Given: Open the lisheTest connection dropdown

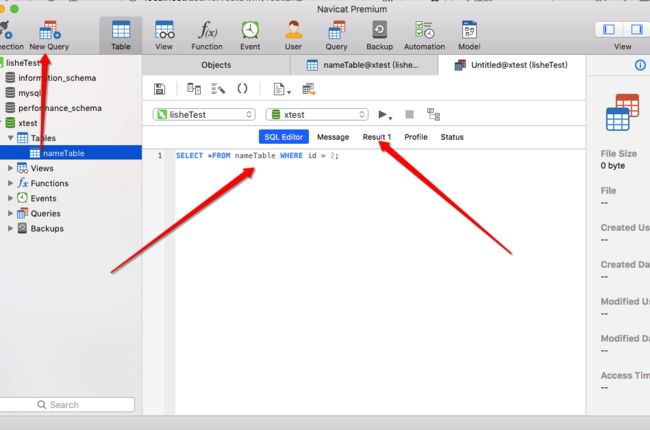Looking at the screenshot, I should point(204,114).
